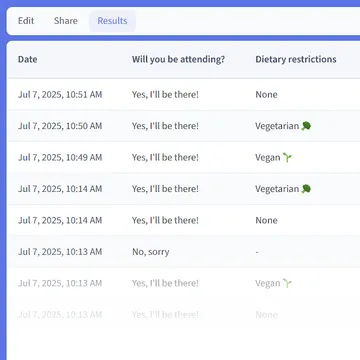
Task: Click the 'None' dietary cell in the 10:14 AM row
Action: (266, 220)
